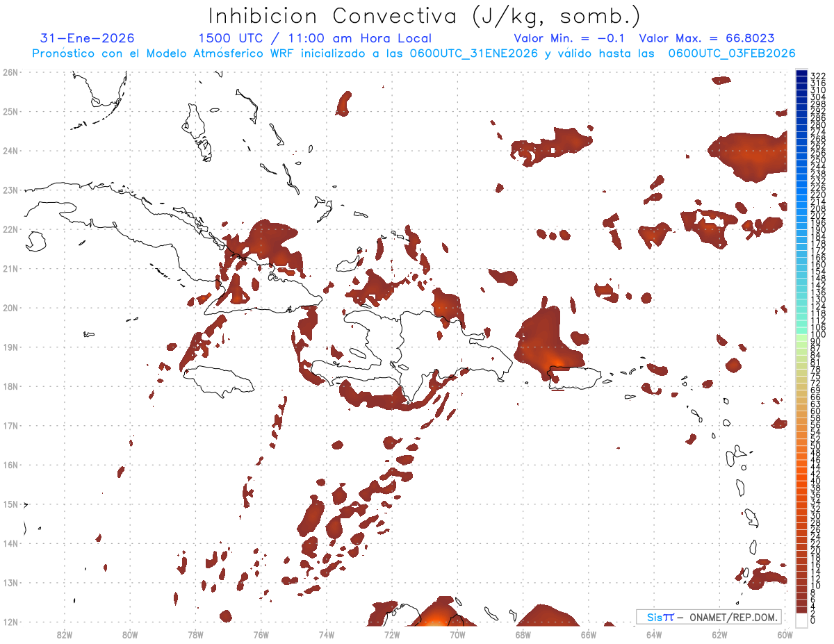Click the longitude label '74W'
This screenshot has height=644, width=834.
(x=326, y=634)
